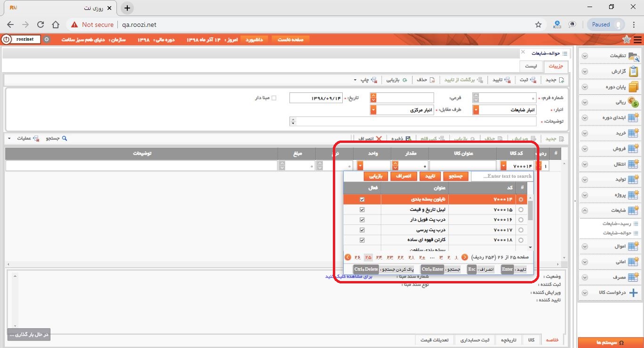This screenshot has height=348, width=644.
Task: Click the orange بازیابی button in popup
Action: 375,176
